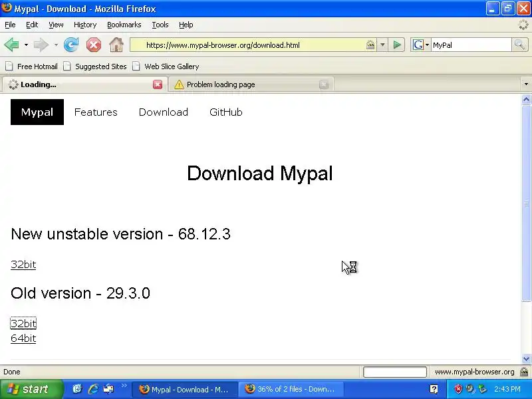Viewport: 532px width, 399px height.
Task: Open the back history dropdown arrow
Action: (26, 45)
